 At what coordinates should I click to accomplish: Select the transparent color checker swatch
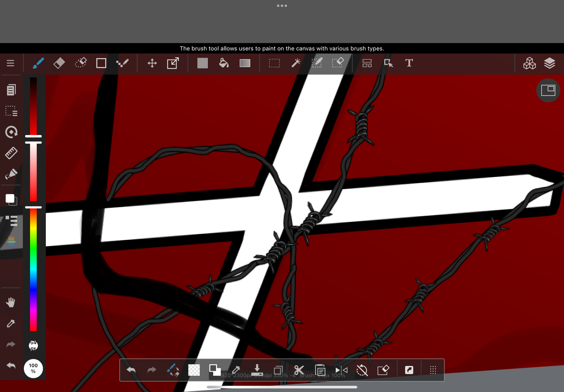[194, 370]
